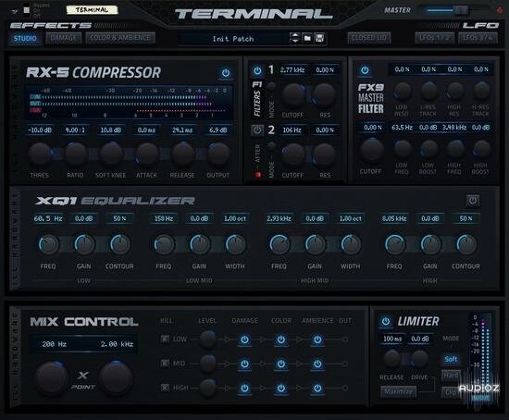Toggle FX9 Master Filter power button
The height and width of the screenshot is (420, 509).
[365, 70]
